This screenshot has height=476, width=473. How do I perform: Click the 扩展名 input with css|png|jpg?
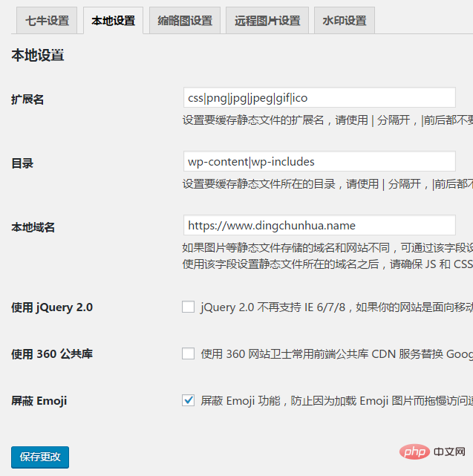[x=319, y=97]
